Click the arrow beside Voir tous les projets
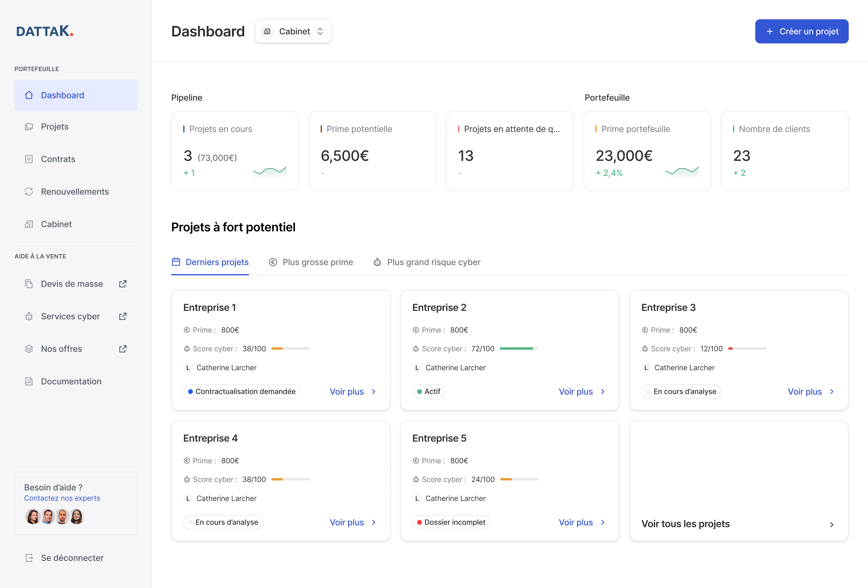The image size is (868, 588). 832,525
